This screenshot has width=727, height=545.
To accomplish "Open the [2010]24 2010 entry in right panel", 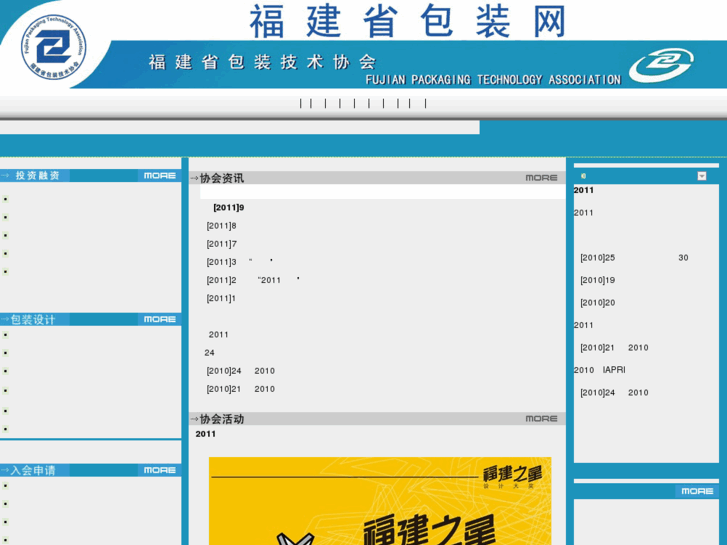I will [614, 393].
